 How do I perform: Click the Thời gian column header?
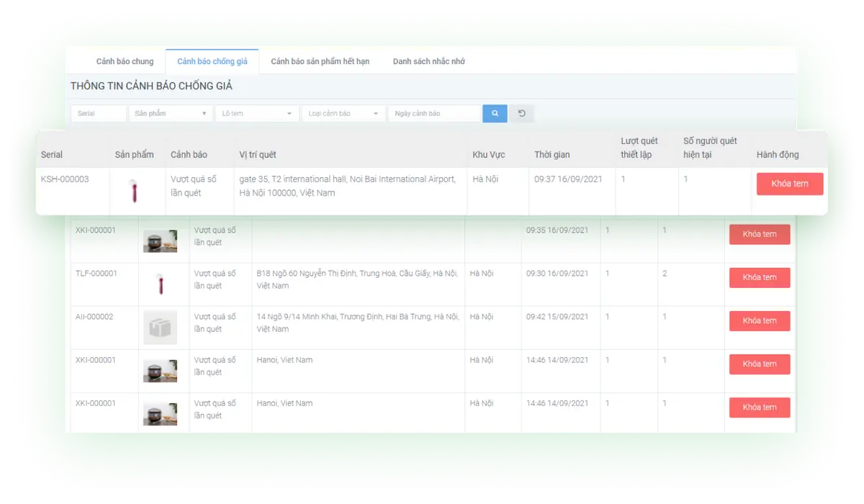[552, 155]
